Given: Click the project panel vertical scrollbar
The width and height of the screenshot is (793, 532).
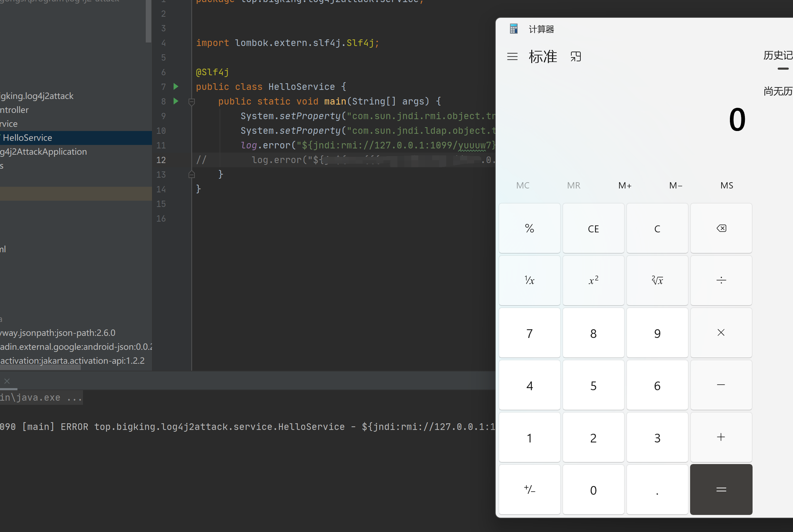Looking at the screenshot, I should coord(148,21).
